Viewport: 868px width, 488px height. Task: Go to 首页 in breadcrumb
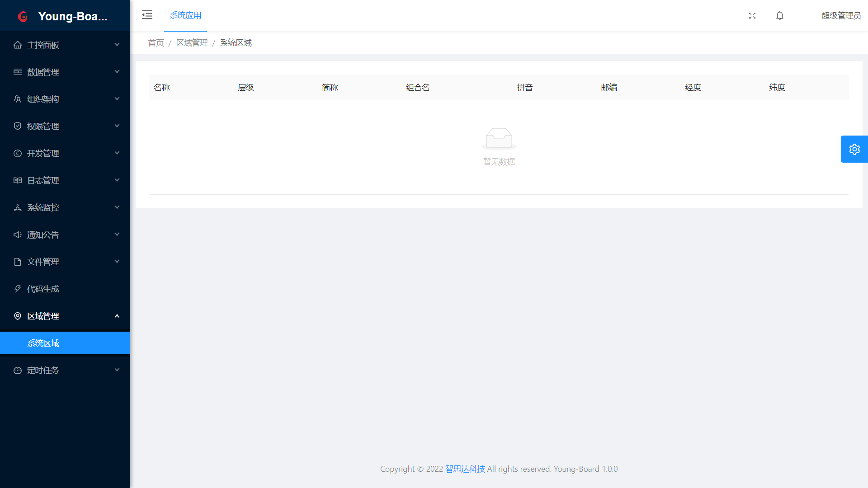[x=156, y=43]
